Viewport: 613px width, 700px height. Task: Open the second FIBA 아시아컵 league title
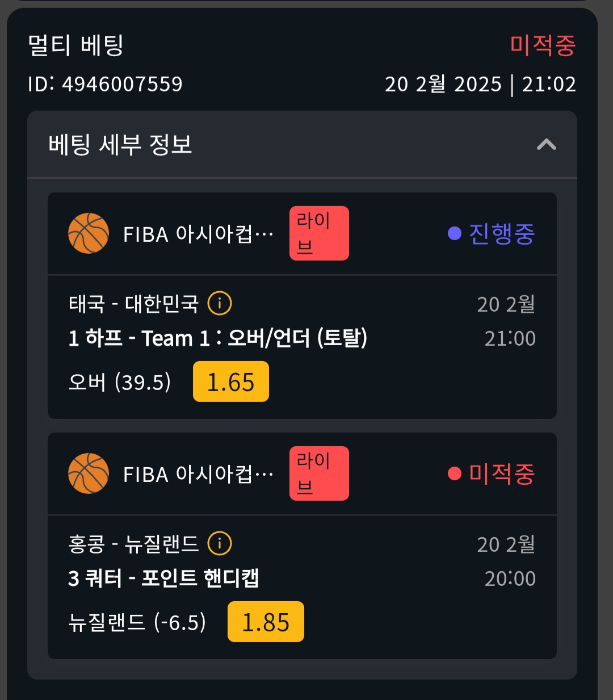click(x=198, y=474)
